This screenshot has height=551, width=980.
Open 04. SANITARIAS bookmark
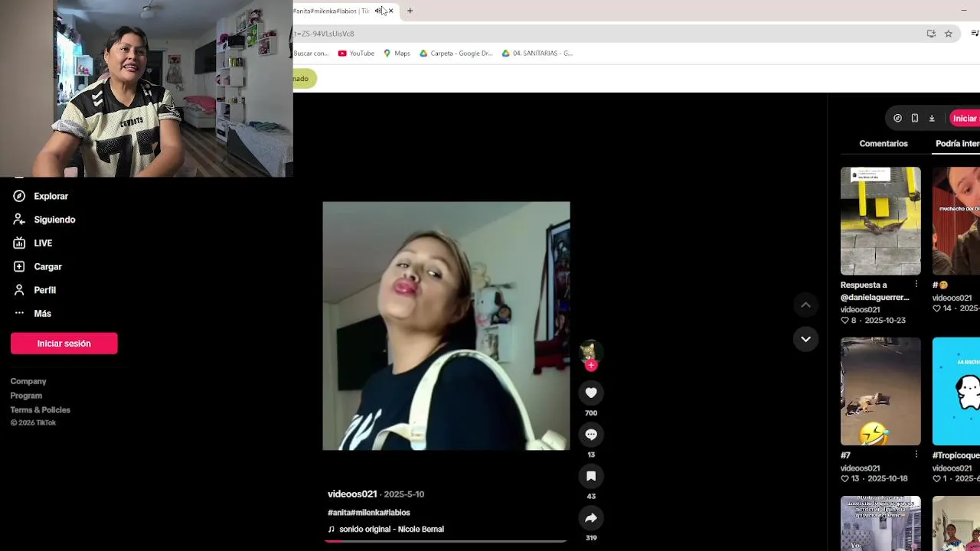(x=537, y=54)
